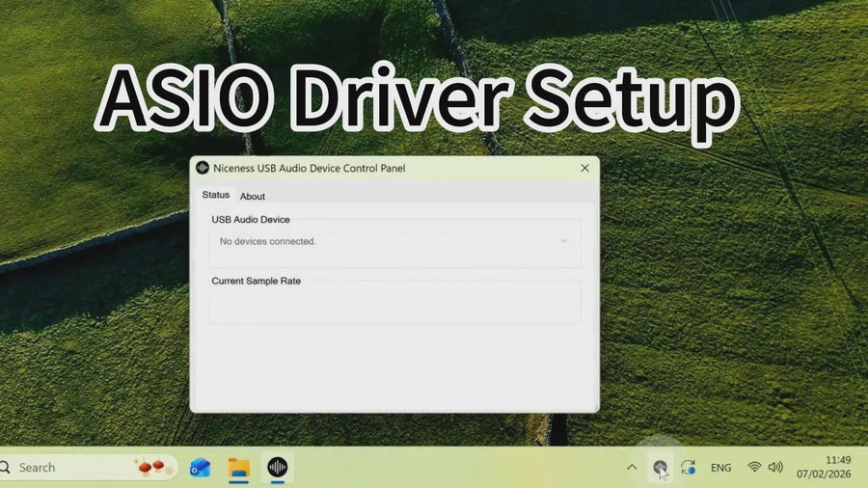Click the lantern search highlight icon

(x=150, y=467)
